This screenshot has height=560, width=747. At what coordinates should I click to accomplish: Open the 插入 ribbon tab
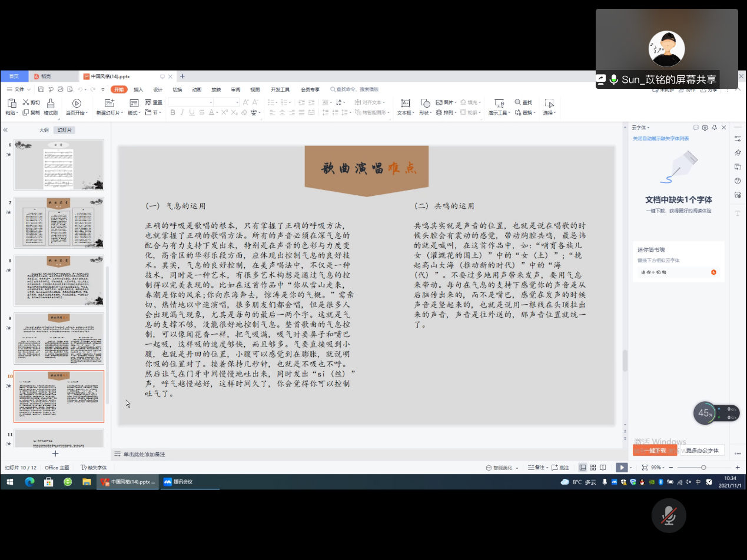[x=138, y=89]
